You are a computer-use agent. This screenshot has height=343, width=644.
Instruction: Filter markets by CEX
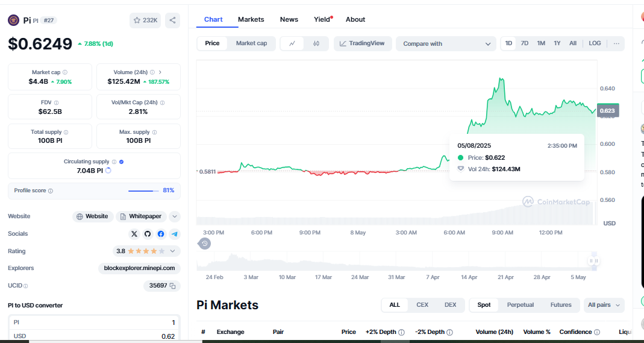pos(422,305)
